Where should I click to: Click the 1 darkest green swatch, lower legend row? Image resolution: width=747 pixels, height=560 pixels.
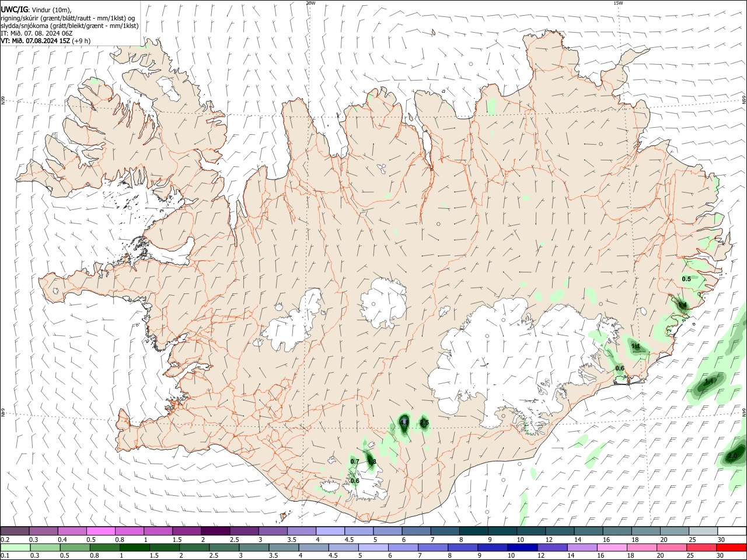pyautogui.click(x=134, y=547)
